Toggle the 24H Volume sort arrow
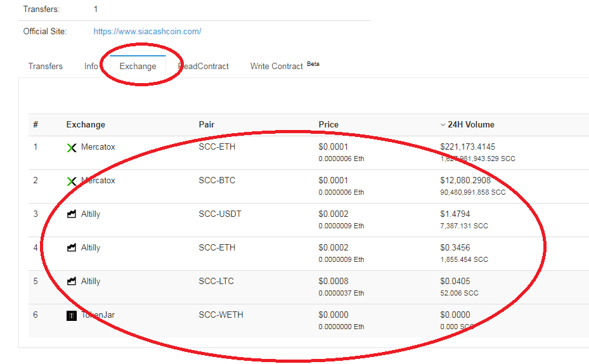Screen dimensions: 589x364 pos(443,125)
